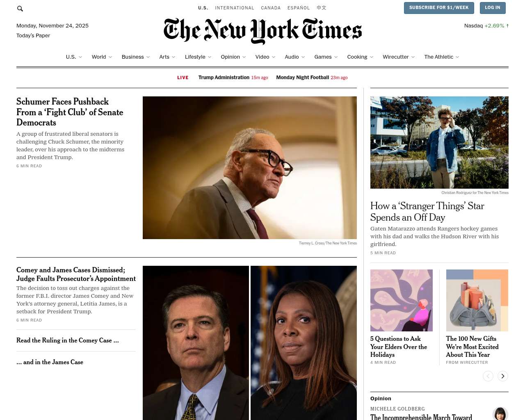Open the 100 New Gifts thumbnail
Image resolution: width=525 pixels, height=420 pixels.
click(477, 300)
